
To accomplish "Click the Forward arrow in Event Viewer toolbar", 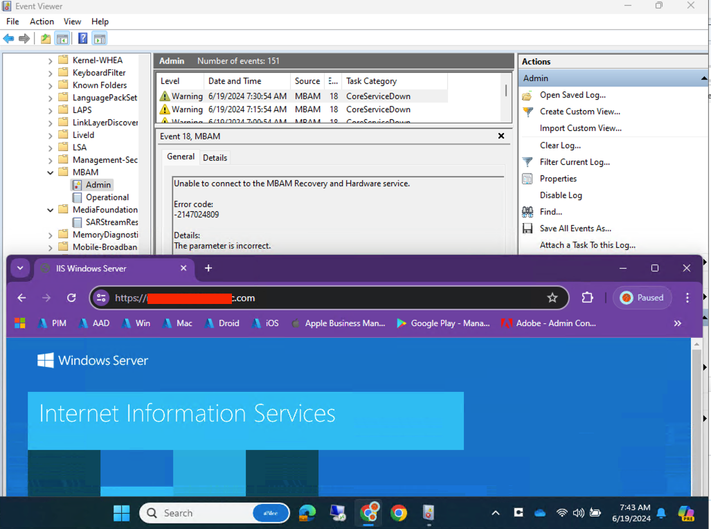I will tap(24, 39).
